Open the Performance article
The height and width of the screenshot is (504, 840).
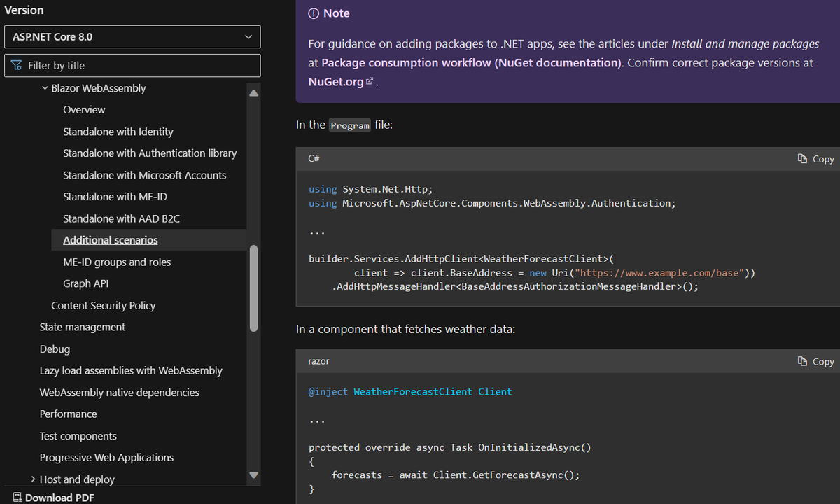coord(68,414)
